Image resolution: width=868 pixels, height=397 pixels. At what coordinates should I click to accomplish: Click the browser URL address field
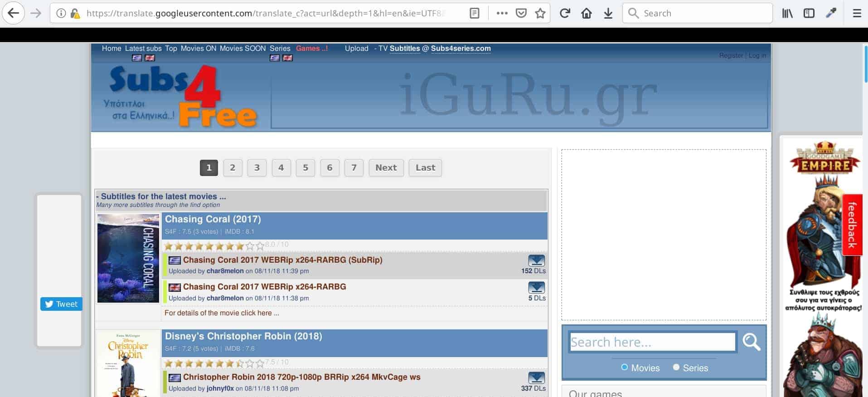(266, 14)
